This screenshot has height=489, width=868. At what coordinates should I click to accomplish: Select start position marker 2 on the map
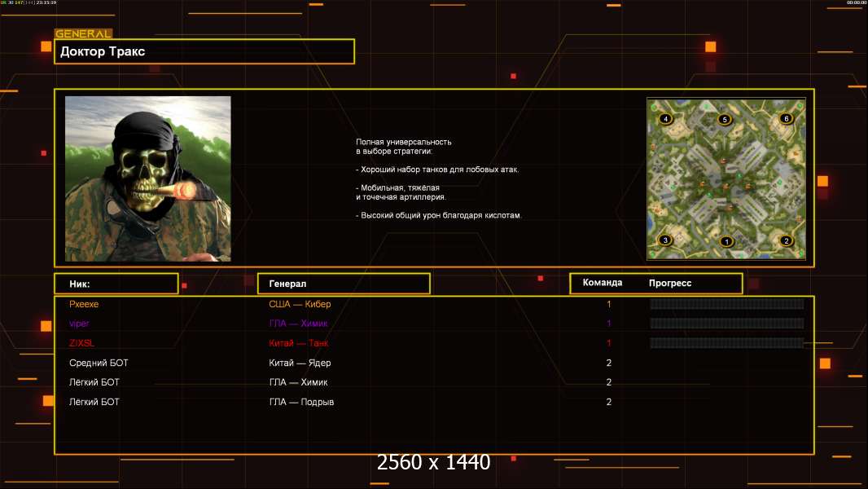coord(786,240)
